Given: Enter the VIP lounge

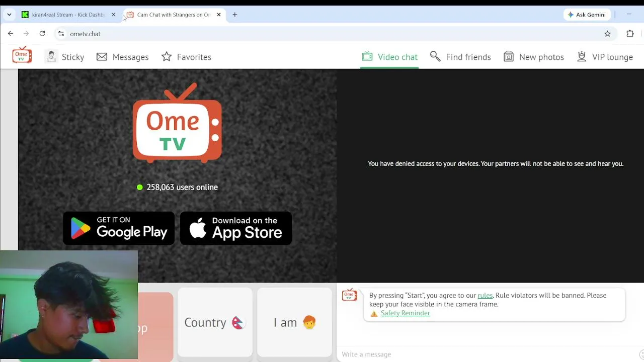Looking at the screenshot, I should point(604,57).
